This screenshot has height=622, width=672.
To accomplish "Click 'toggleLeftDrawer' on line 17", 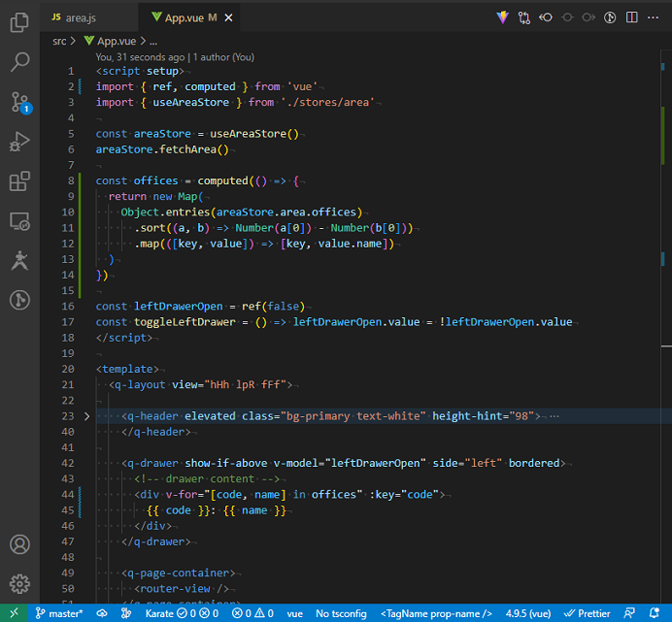I will [185, 322].
